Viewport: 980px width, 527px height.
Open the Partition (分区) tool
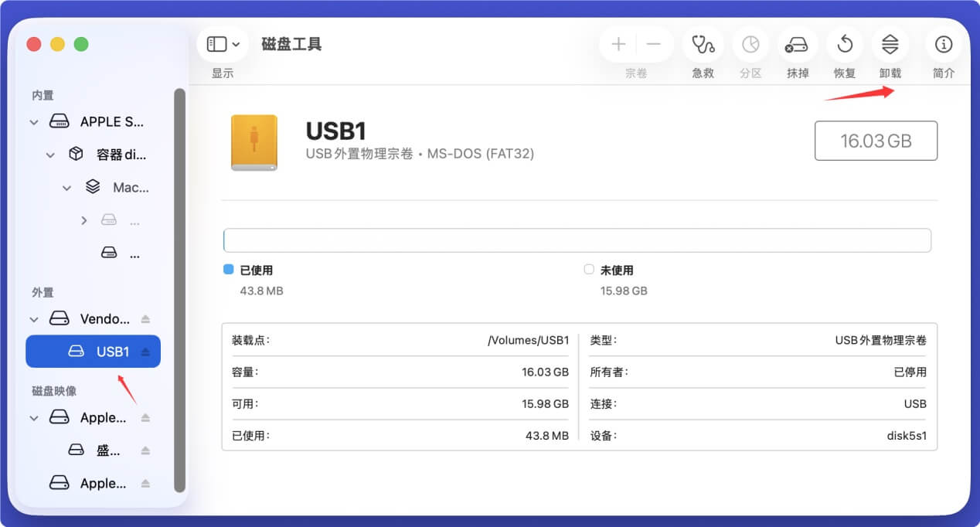click(x=750, y=45)
